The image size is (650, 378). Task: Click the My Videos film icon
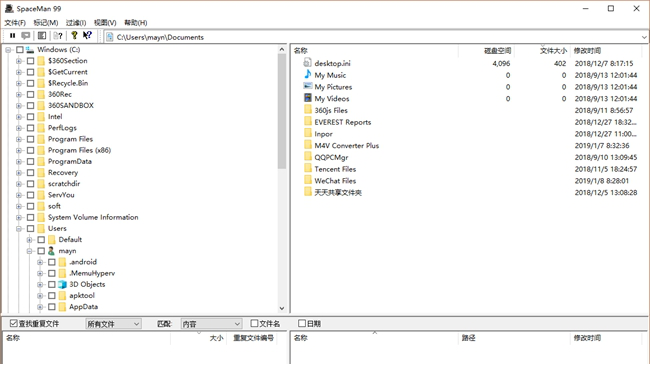(307, 98)
